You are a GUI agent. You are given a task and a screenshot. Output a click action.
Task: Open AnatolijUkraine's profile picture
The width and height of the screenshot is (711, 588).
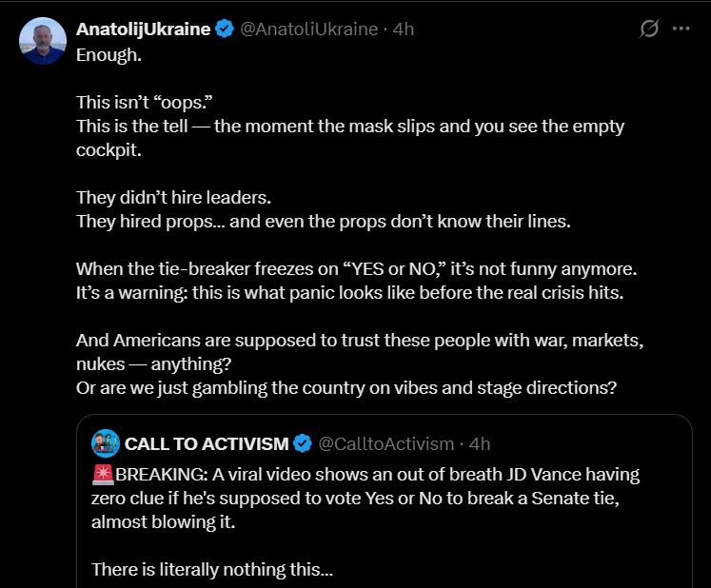pyautogui.click(x=43, y=41)
